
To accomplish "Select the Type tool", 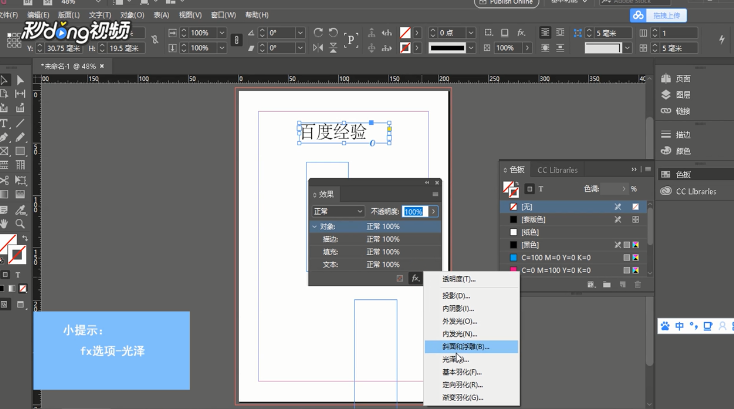I will click(x=4, y=124).
